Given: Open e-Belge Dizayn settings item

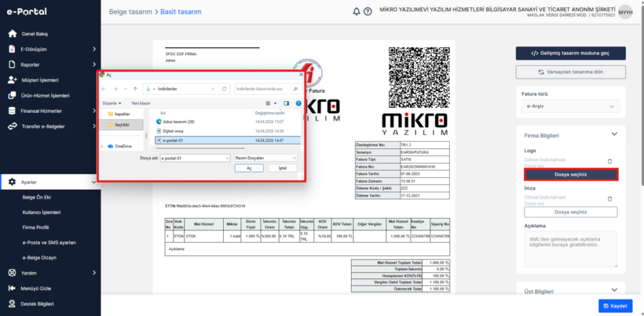Looking at the screenshot, I should click(x=40, y=258).
